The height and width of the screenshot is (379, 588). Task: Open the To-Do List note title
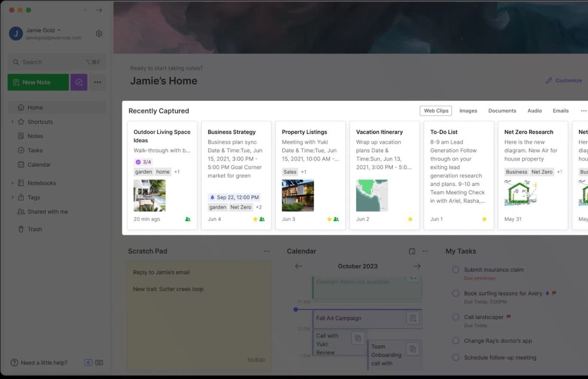(x=444, y=132)
